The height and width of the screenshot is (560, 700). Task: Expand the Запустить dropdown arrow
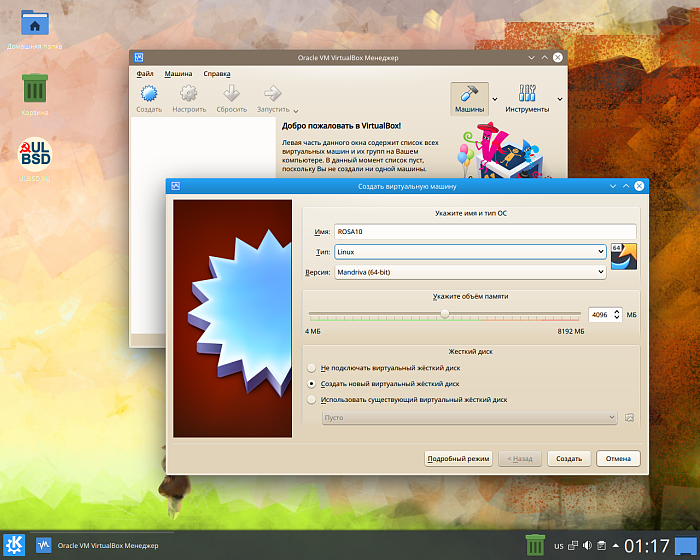pos(296,111)
